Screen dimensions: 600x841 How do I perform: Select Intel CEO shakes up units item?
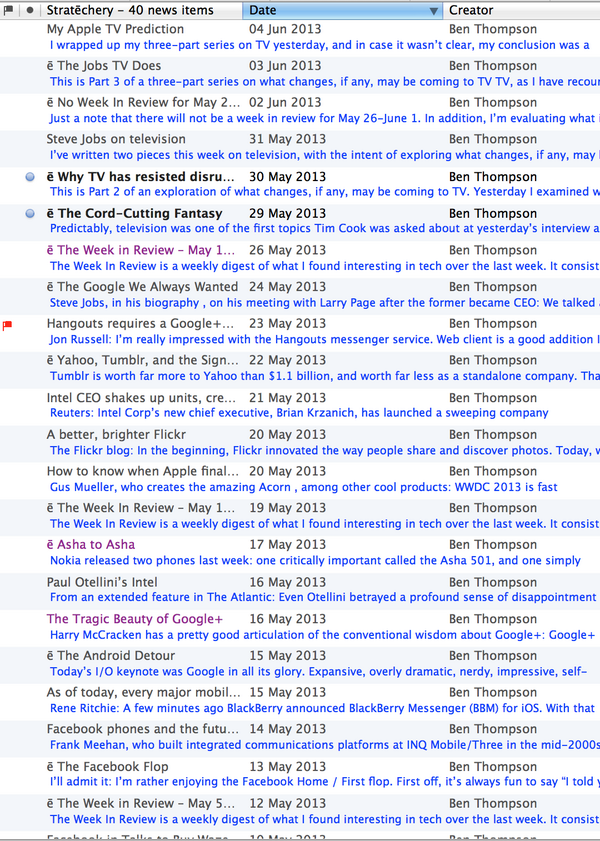[141, 398]
